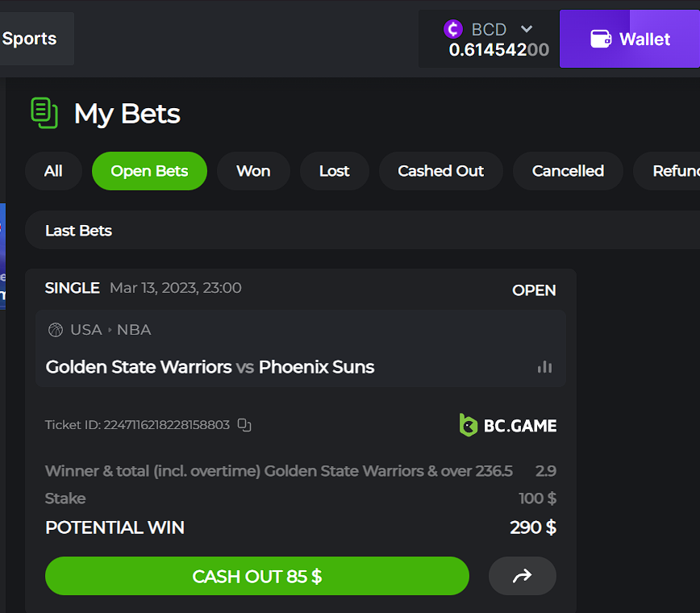Screen dimensions: 700x613
Task: Select the Open Bets filter
Action: pyautogui.click(x=149, y=171)
